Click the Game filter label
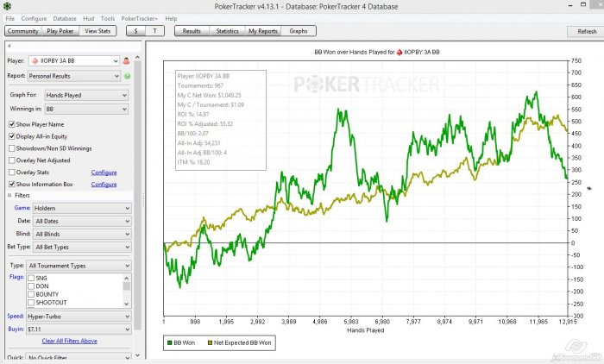This screenshot has width=604, height=364. pos(22,208)
